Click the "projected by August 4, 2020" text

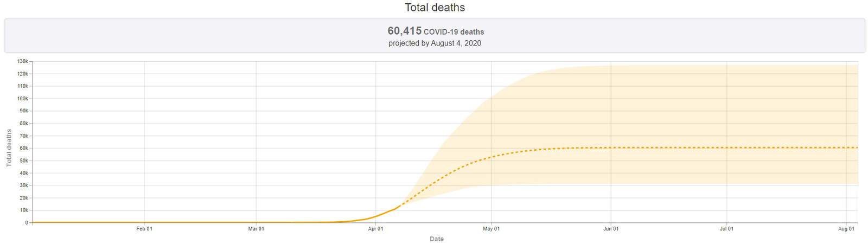(435, 43)
